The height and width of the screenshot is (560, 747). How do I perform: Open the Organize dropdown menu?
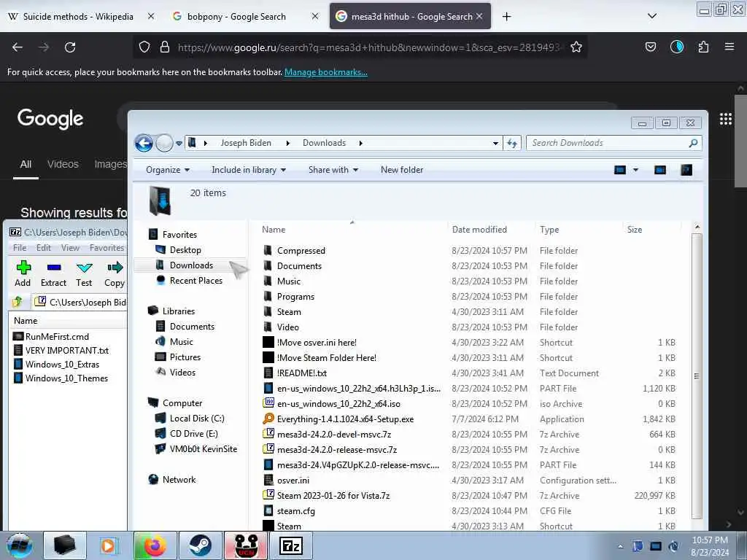point(168,170)
